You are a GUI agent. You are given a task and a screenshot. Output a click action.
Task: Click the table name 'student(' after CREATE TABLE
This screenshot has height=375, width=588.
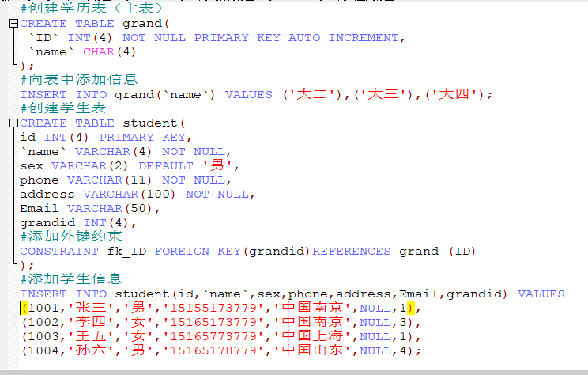point(154,123)
